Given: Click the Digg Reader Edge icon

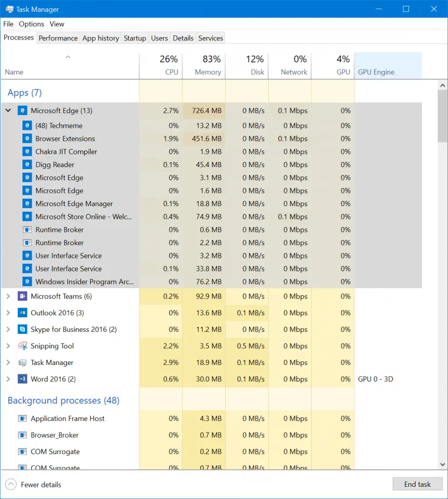Looking at the screenshot, I should (x=27, y=165).
